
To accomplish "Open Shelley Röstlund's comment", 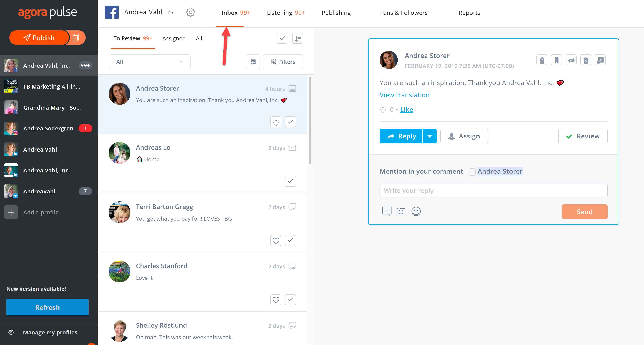I will (x=202, y=328).
